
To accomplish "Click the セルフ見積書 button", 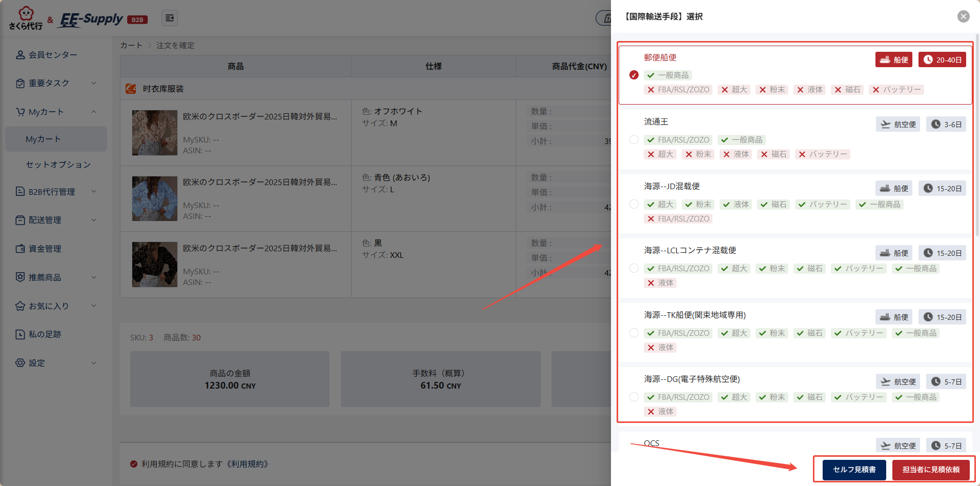I will tap(854, 470).
